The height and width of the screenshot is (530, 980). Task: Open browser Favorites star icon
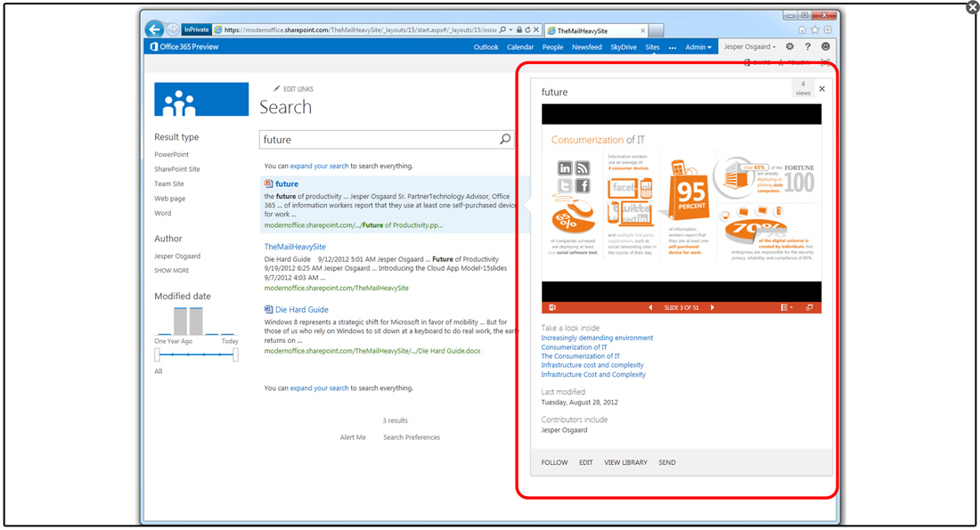point(815,29)
